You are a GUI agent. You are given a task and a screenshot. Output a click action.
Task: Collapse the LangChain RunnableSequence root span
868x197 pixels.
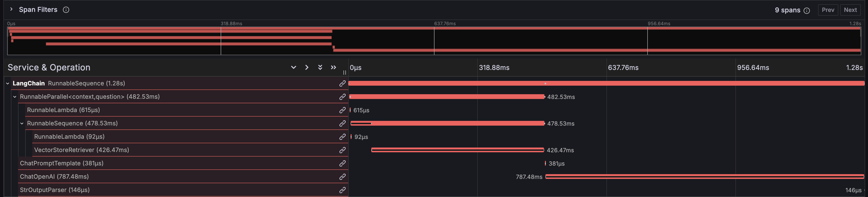point(8,83)
